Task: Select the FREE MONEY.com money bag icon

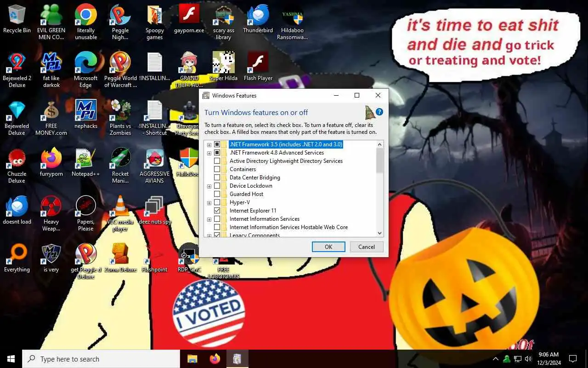Action: pyautogui.click(x=51, y=118)
